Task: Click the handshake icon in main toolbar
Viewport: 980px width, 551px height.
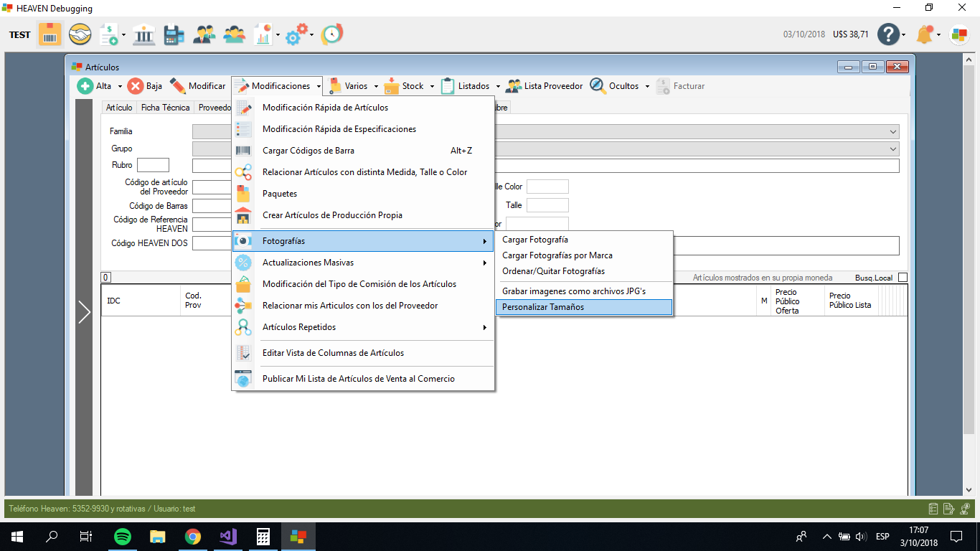Action: pos(80,34)
